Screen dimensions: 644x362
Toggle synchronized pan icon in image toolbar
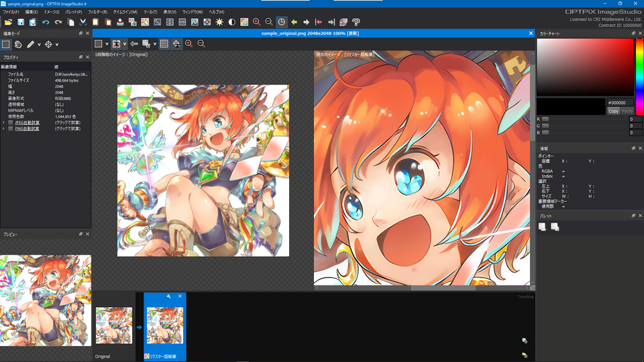pos(176,44)
